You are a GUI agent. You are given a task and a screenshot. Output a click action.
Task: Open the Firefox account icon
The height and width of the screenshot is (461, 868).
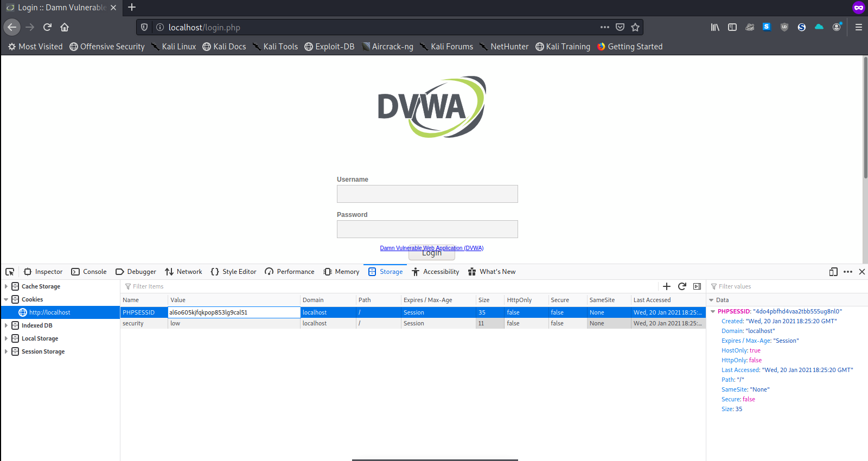pyautogui.click(x=837, y=27)
